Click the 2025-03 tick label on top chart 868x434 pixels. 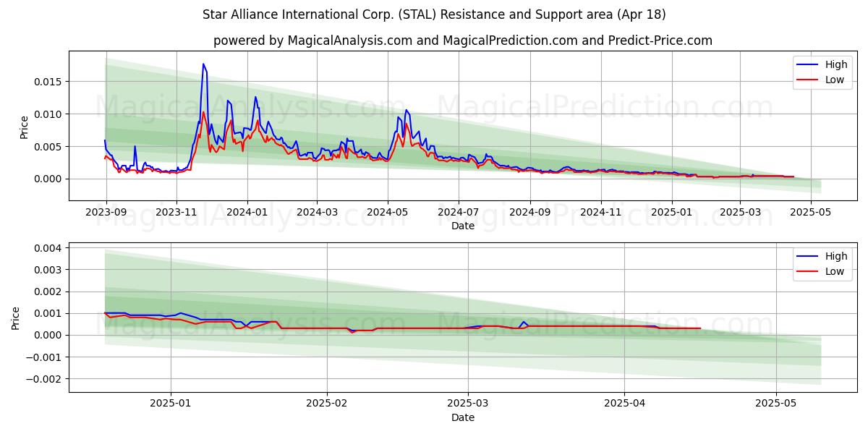click(x=740, y=212)
